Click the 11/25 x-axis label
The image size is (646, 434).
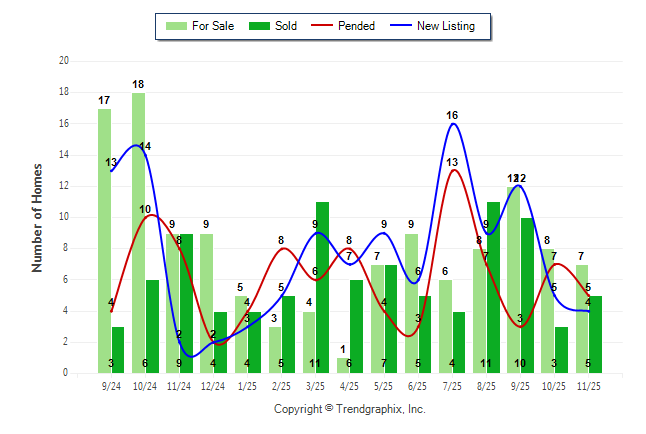coord(589,385)
